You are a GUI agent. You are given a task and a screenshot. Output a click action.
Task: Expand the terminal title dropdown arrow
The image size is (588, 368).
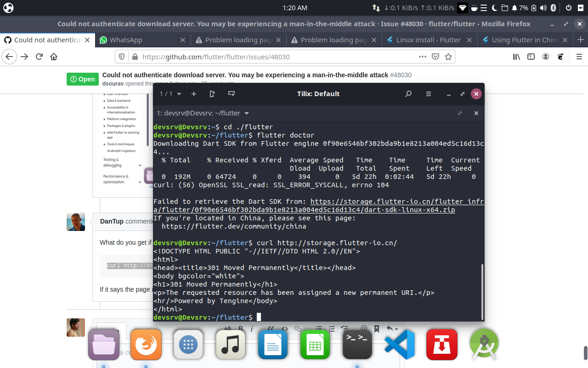247,113
